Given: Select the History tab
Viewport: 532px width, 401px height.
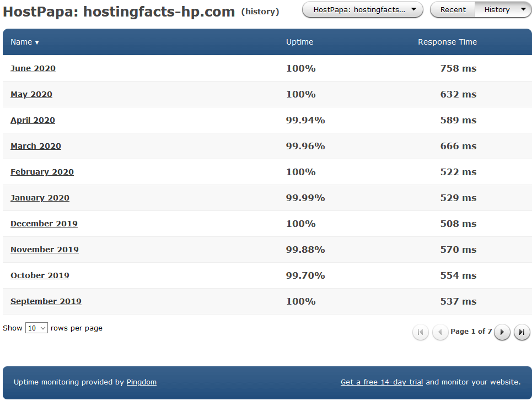Looking at the screenshot, I should click(x=497, y=9).
